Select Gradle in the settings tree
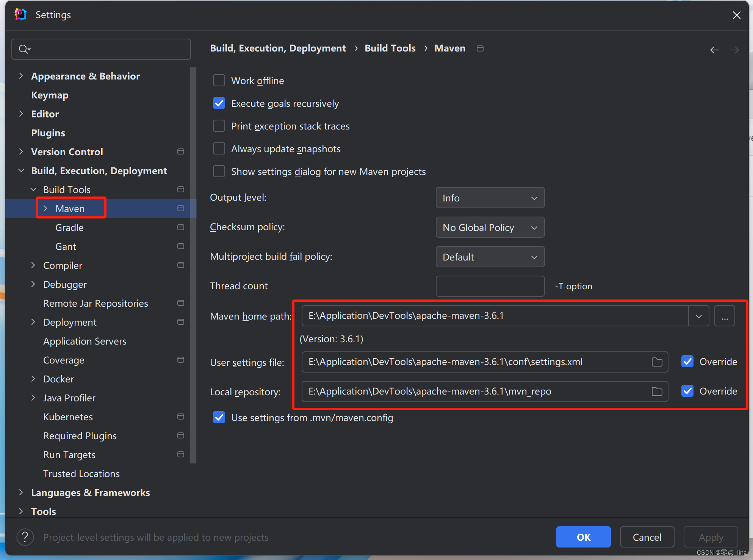The width and height of the screenshot is (753, 560). point(69,228)
